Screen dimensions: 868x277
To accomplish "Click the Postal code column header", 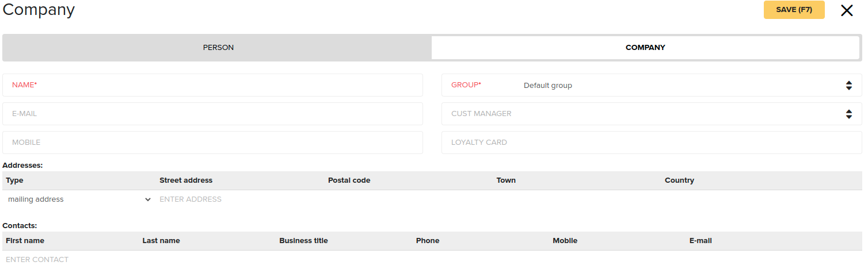I will coord(349,180).
